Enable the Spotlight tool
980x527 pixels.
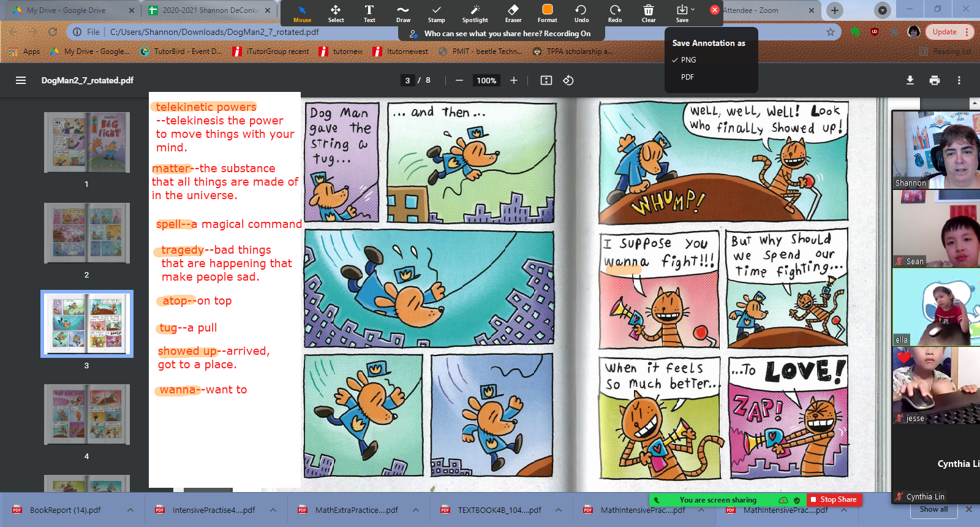pos(475,13)
